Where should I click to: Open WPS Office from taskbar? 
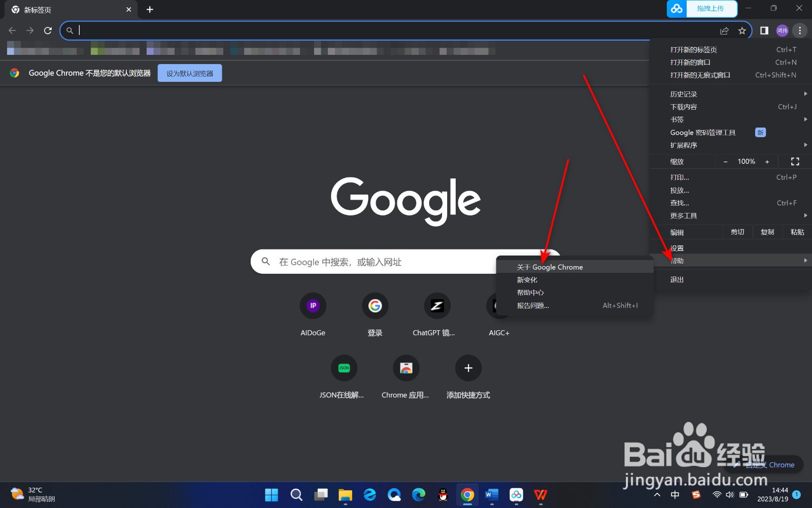point(540,495)
